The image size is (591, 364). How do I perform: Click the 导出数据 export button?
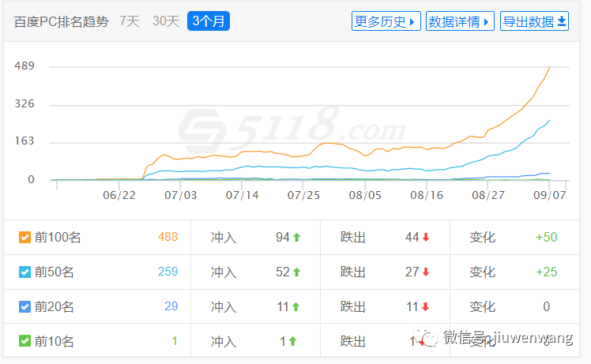[x=535, y=21]
